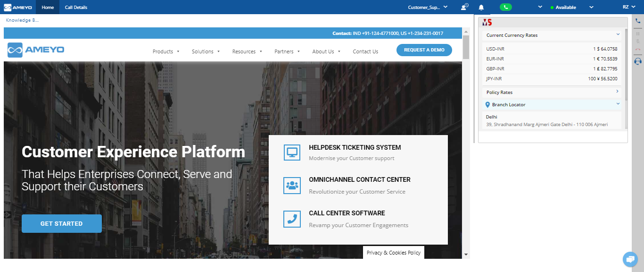Toggle the mute microphone icon in sidebar

[x=638, y=42]
